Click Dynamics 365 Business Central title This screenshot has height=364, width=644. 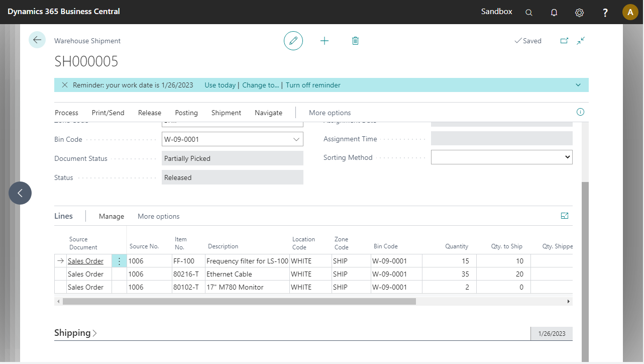[x=64, y=11]
